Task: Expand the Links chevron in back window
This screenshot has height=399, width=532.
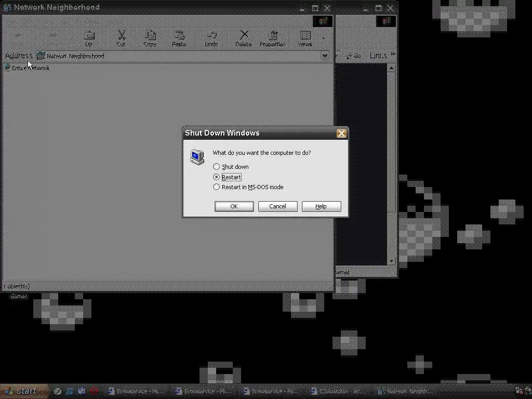Action: point(393,54)
